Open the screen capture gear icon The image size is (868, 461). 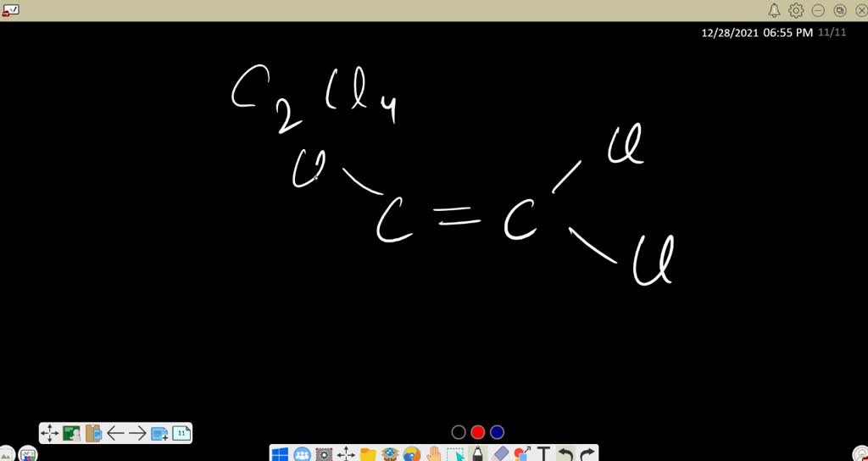tap(325, 454)
